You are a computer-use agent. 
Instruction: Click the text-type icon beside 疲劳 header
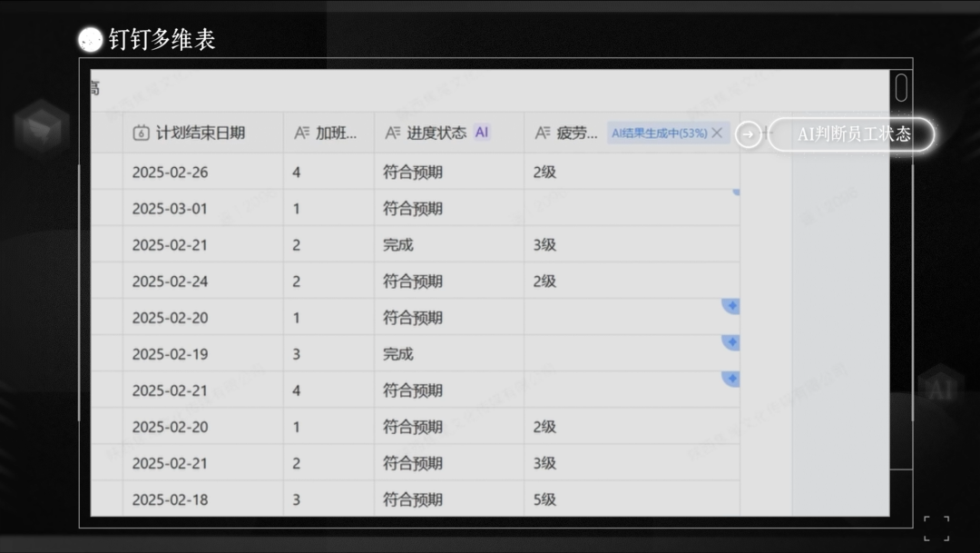pos(543,133)
